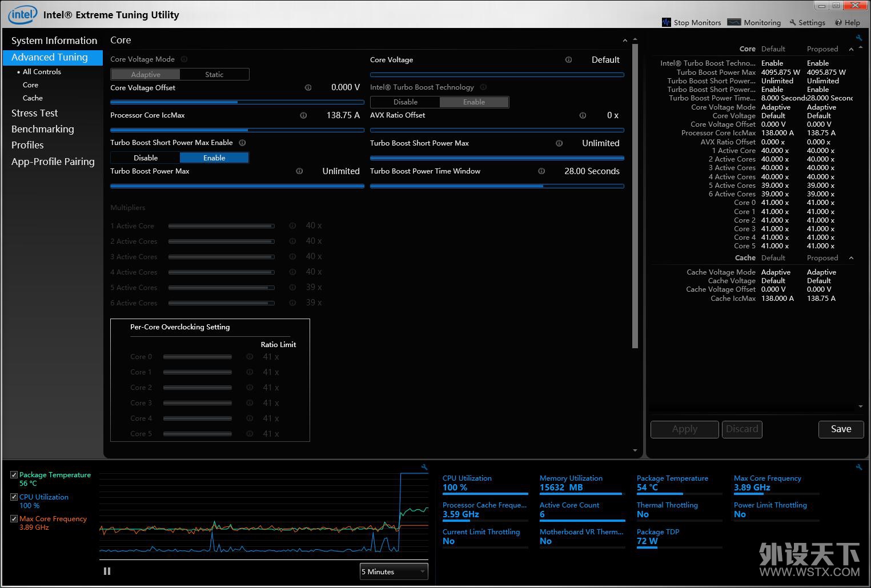Click info icon for Processor Core IccMax

point(303,115)
